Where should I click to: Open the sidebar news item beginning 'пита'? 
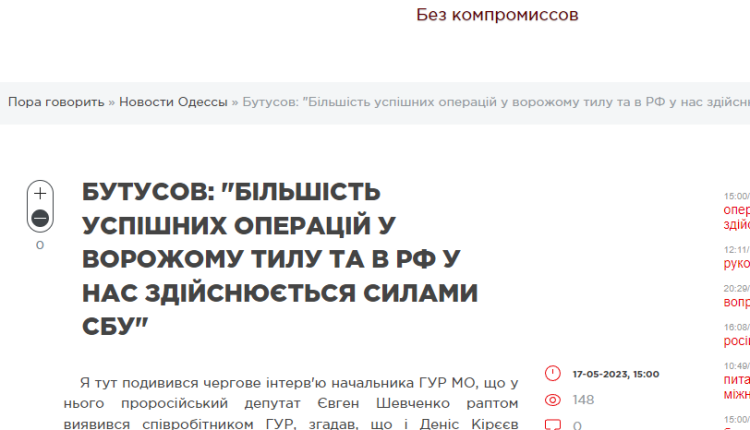point(737,386)
